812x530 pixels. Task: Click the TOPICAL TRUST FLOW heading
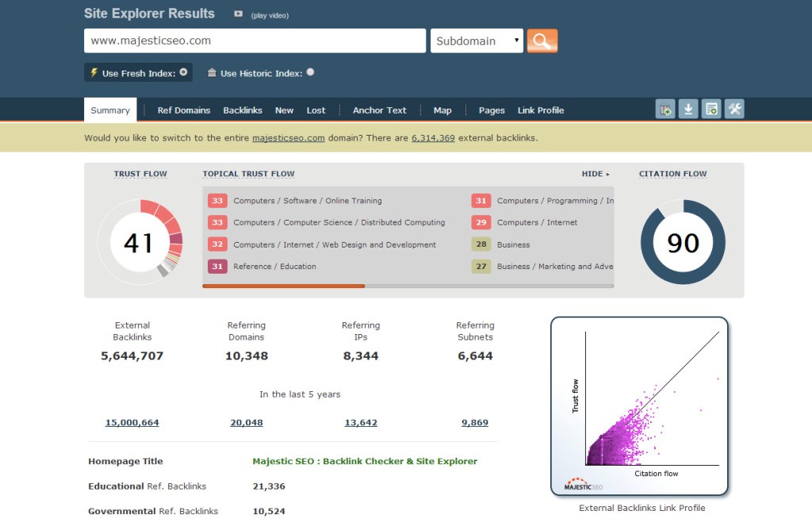[x=248, y=174]
